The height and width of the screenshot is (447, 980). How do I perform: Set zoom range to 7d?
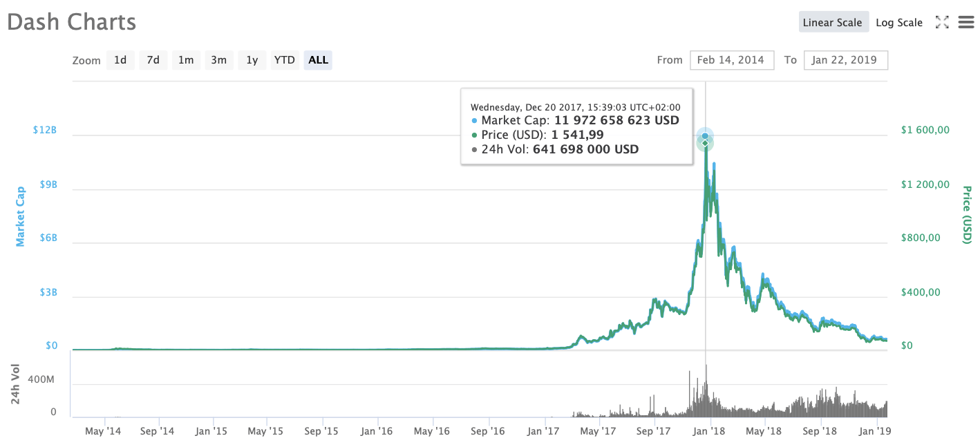point(153,60)
